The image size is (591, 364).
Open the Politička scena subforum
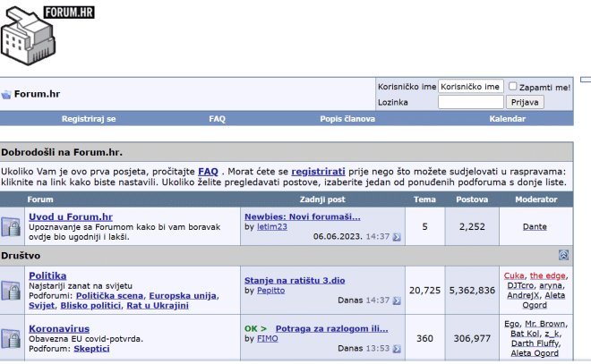point(109,296)
